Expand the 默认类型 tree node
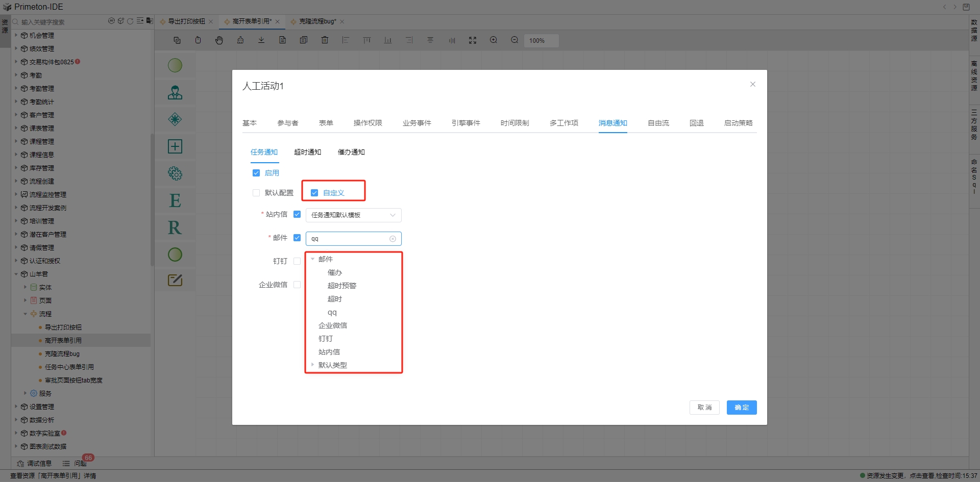 (313, 365)
